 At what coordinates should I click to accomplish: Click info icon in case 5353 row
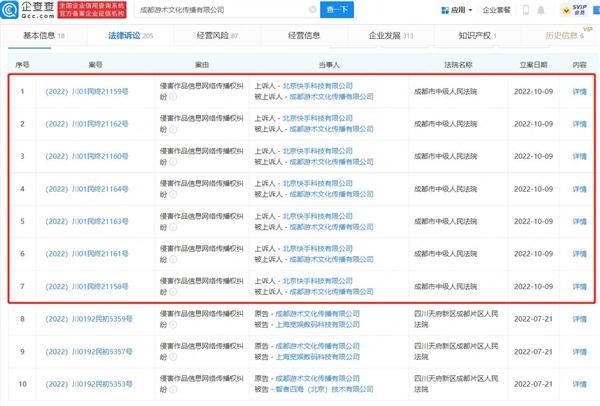173,390
